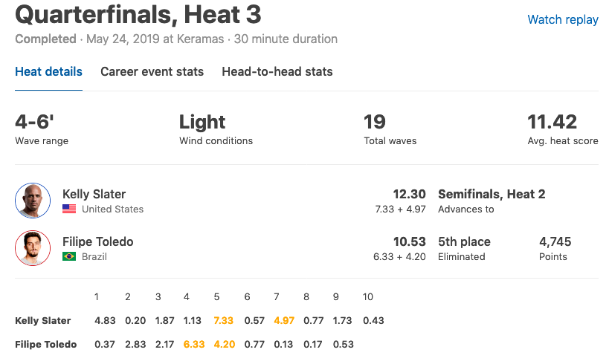
Task: Open the Head-to-head stats tab
Action: pos(277,72)
